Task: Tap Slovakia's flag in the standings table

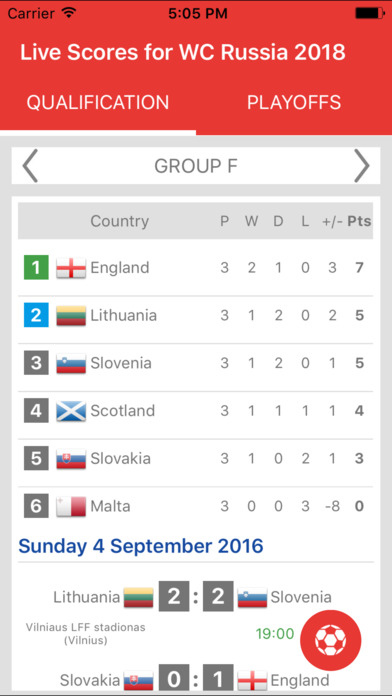Action: point(71,459)
